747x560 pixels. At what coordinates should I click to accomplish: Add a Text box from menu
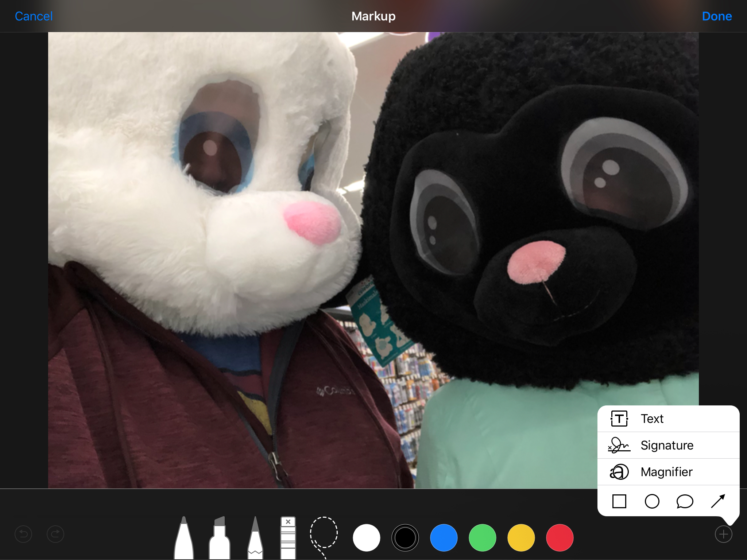click(x=668, y=419)
